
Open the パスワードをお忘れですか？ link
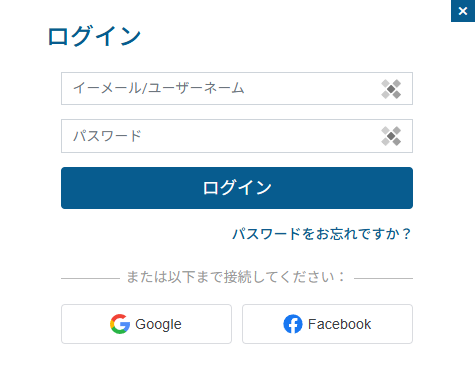pos(322,234)
